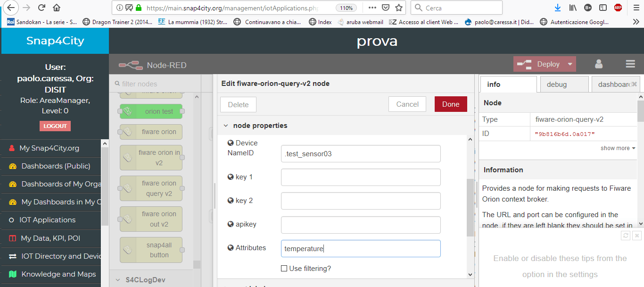Open the Node-RED user profile icon

[x=599, y=64]
